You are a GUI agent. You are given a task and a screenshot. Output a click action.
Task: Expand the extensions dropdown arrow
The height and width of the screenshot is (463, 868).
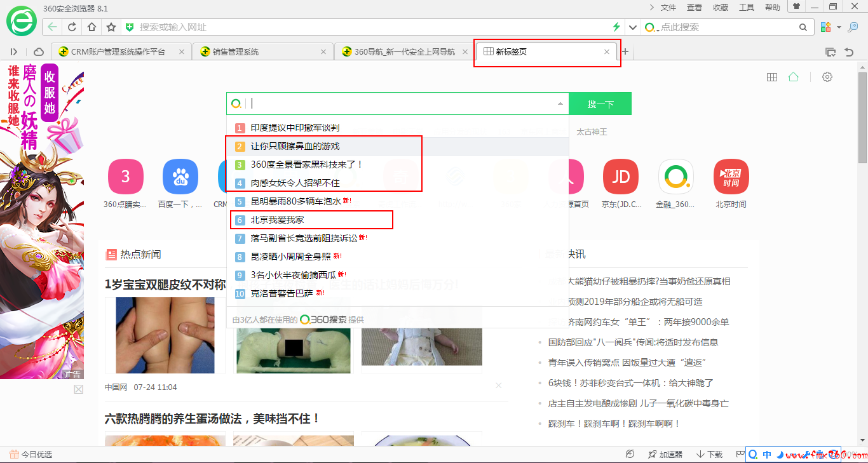click(x=839, y=27)
